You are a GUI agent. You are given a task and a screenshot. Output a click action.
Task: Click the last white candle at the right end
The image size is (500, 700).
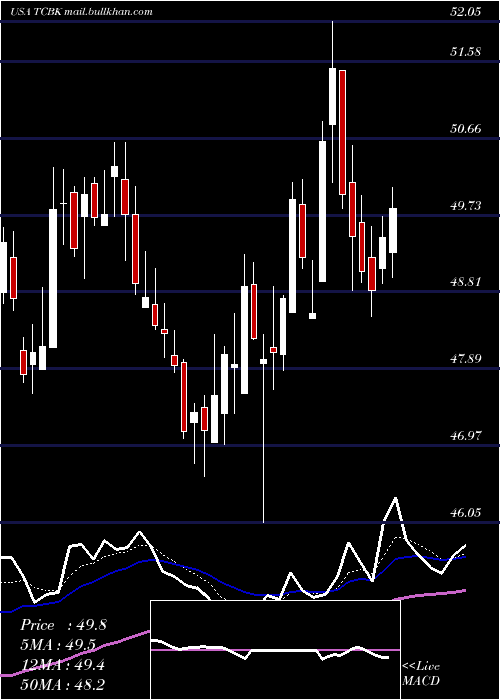click(393, 230)
